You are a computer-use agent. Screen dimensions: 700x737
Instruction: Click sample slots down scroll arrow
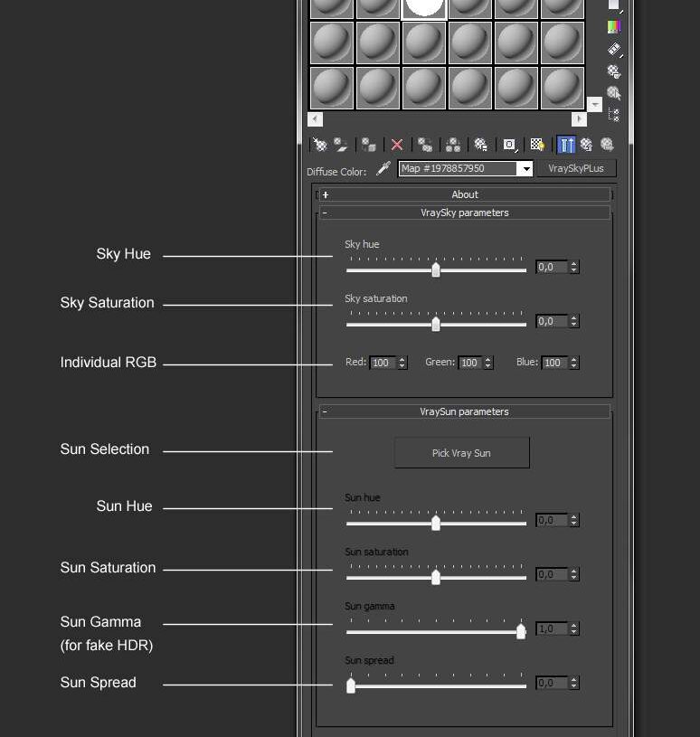tap(595, 104)
